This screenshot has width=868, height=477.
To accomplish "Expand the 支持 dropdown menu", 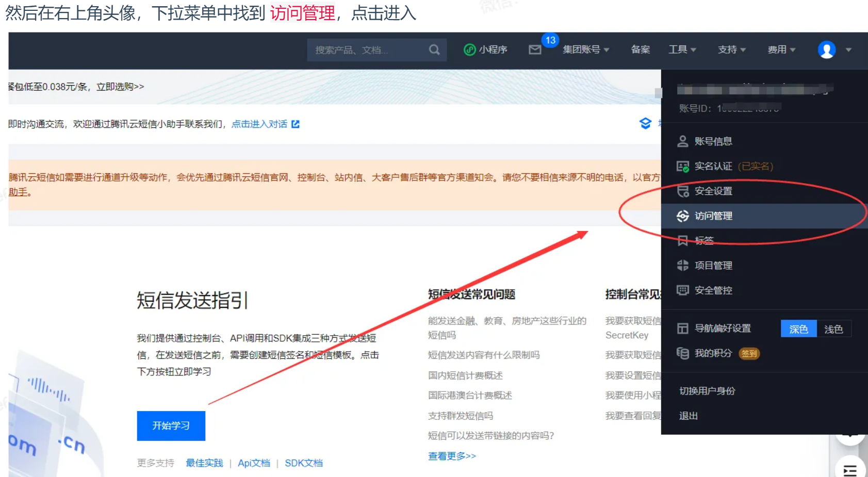I will 732,50.
